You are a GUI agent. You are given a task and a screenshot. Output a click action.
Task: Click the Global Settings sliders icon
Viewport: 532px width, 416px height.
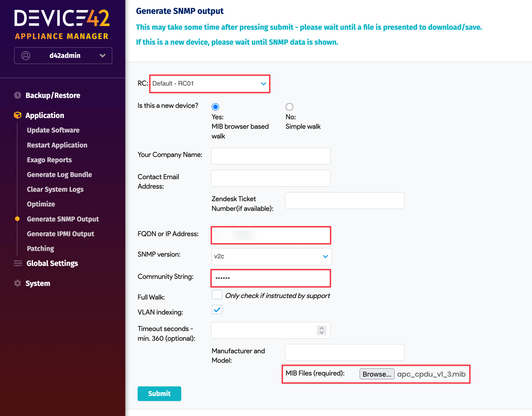click(x=18, y=263)
